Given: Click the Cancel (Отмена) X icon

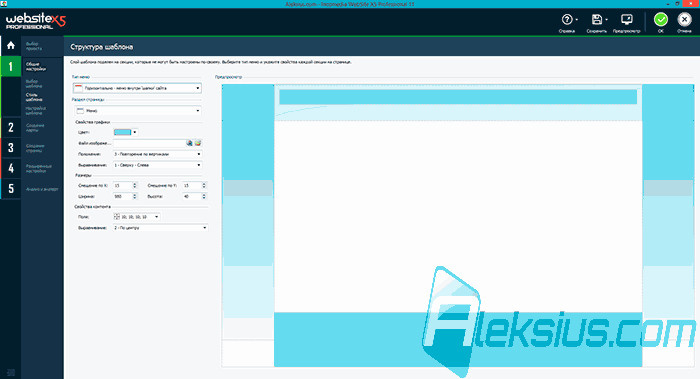Looking at the screenshot, I should (x=684, y=20).
